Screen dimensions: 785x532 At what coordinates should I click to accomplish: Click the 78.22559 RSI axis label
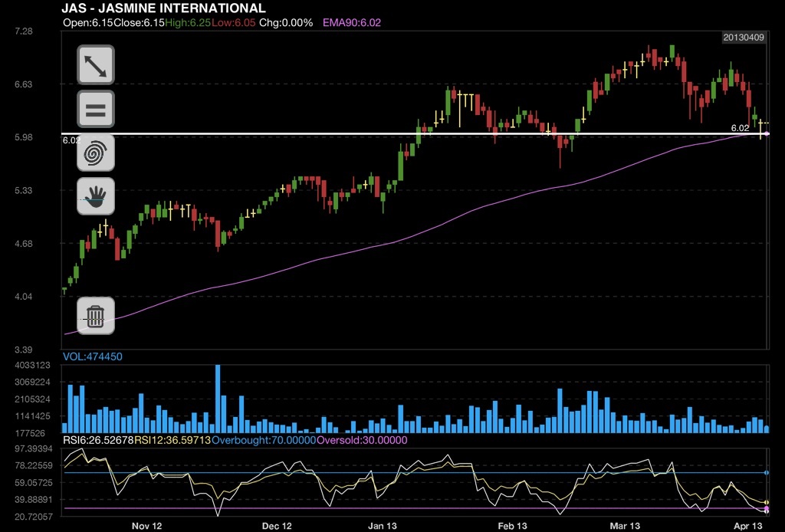click(34, 465)
